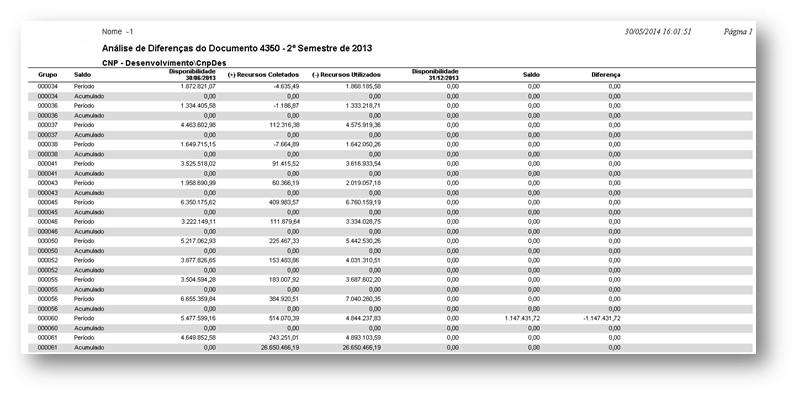Click the (+) Recursos Coletados header
798x396 pixels.
(x=263, y=75)
